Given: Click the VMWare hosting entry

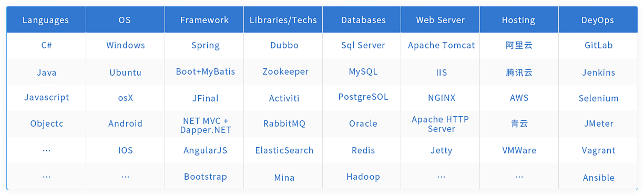Looking at the screenshot, I should (519, 150).
